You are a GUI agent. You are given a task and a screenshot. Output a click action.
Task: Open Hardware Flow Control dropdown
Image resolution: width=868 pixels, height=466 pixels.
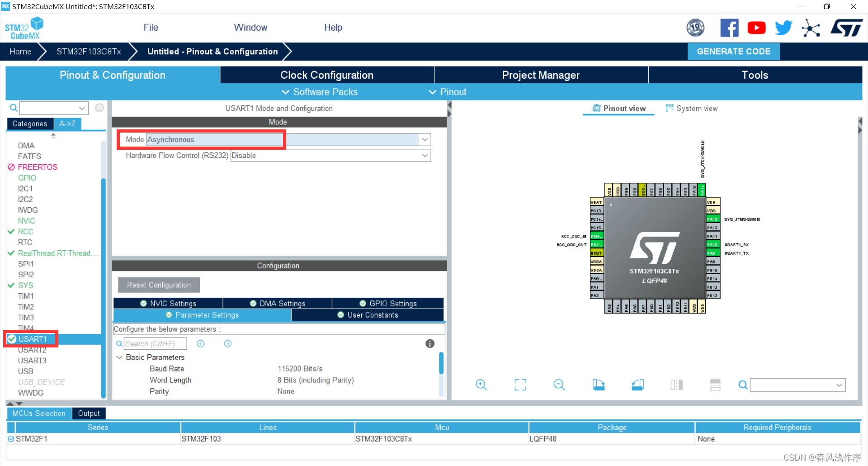click(425, 155)
